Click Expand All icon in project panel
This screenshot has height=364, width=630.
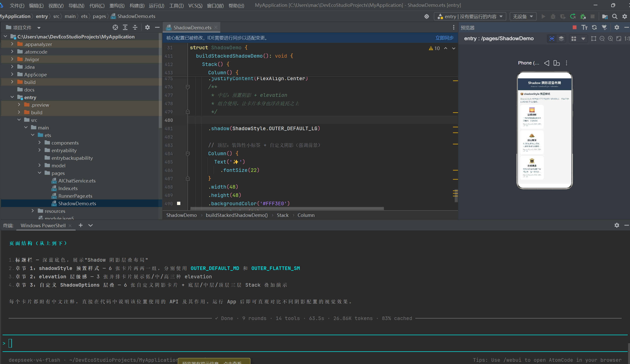(x=125, y=27)
